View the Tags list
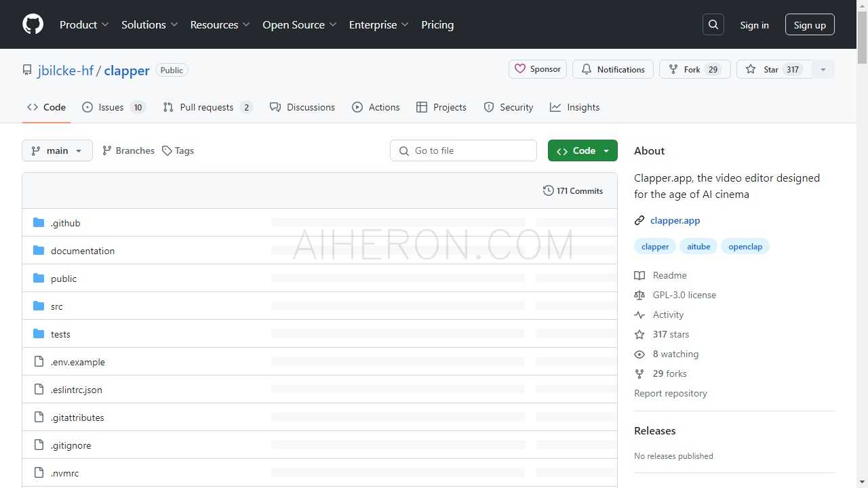 178,150
